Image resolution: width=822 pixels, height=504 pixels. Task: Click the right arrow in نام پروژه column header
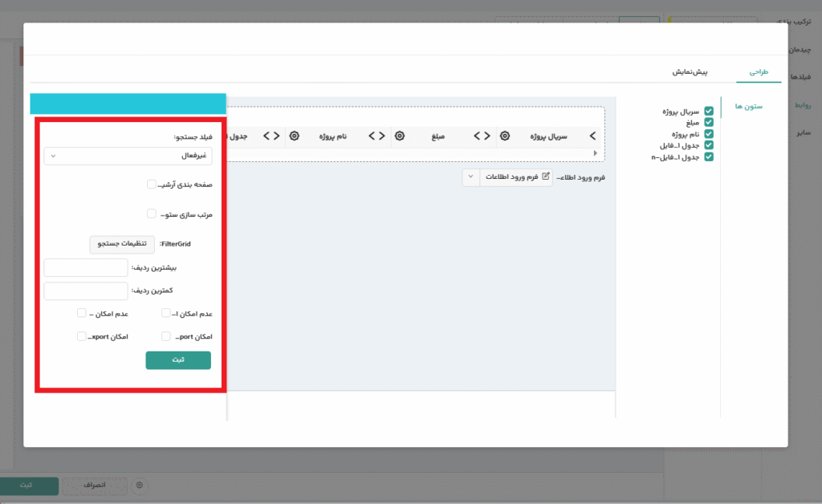pos(381,136)
